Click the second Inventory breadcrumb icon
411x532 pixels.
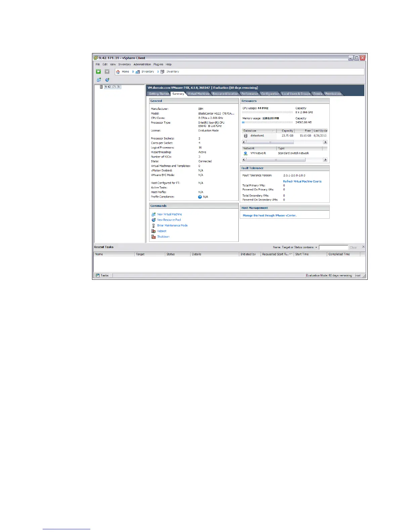coord(163,72)
